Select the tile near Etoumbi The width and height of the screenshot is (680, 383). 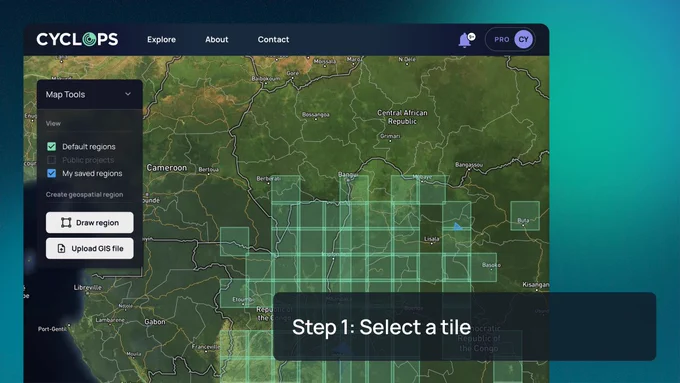[x=234, y=294]
